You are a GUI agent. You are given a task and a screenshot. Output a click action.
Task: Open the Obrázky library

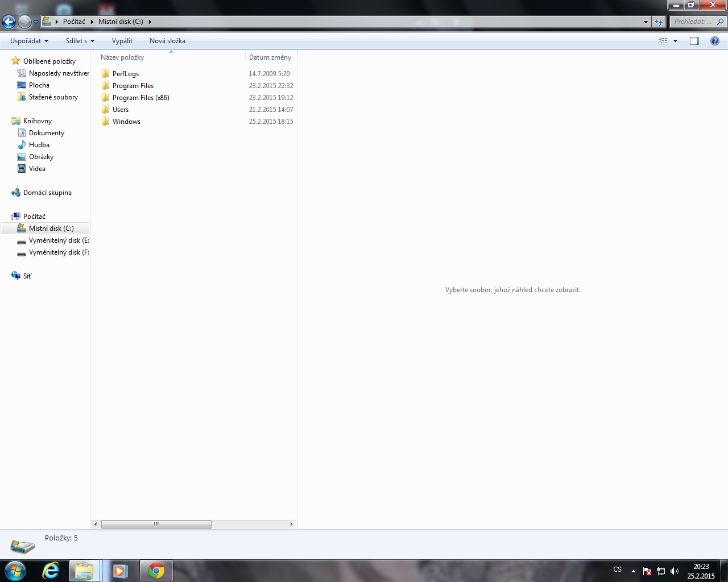41,157
